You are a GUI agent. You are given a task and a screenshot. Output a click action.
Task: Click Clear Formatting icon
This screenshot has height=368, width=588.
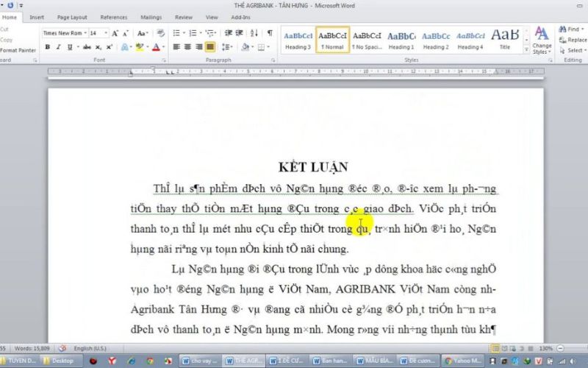pyautogui.click(x=161, y=33)
